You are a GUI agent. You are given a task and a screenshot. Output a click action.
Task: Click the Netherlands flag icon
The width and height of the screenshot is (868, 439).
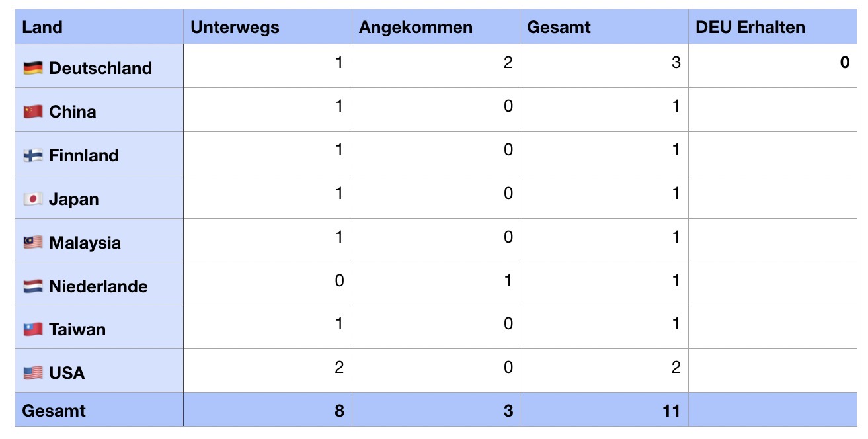point(33,286)
